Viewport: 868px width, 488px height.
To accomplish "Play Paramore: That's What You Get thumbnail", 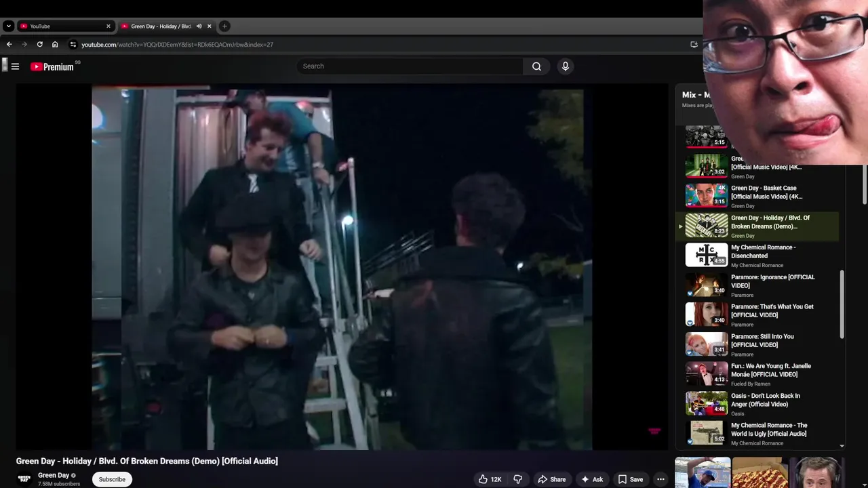I will [x=707, y=314].
